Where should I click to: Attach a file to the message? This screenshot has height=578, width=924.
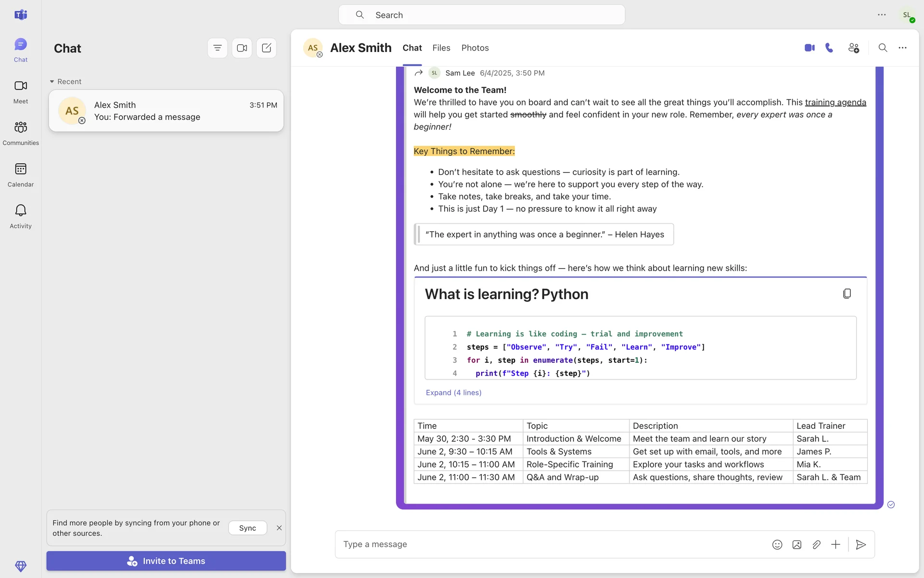click(x=816, y=544)
